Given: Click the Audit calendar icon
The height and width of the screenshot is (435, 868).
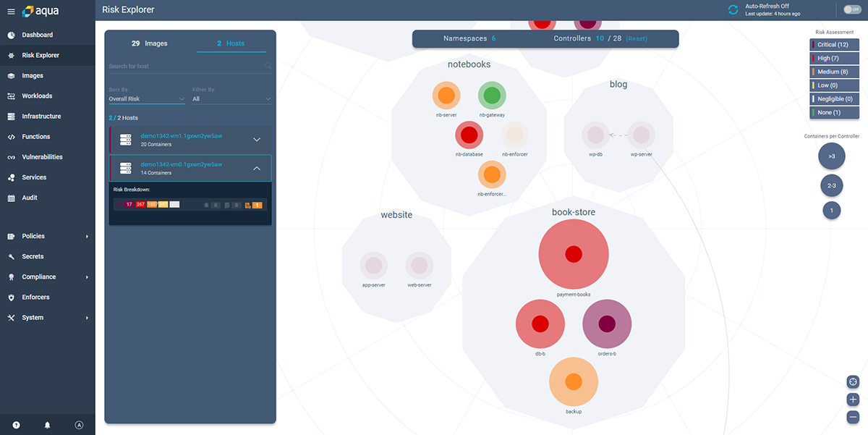Looking at the screenshot, I should 11,198.
